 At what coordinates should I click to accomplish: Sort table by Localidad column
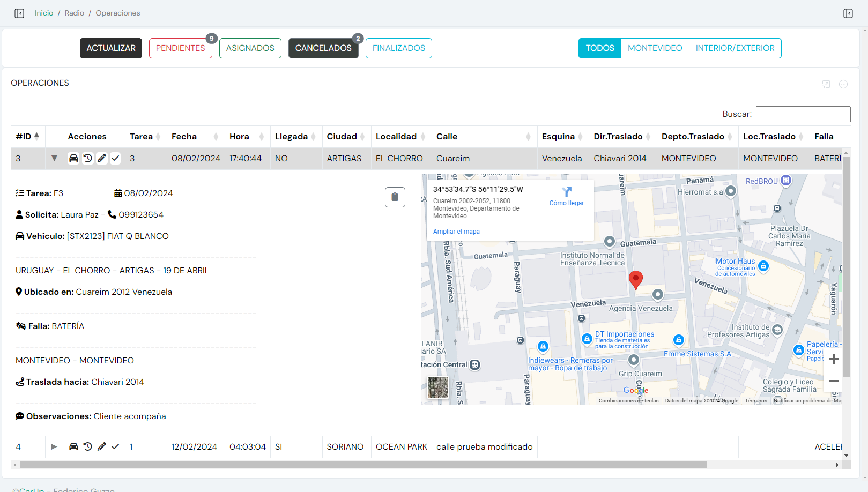point(401,137)
